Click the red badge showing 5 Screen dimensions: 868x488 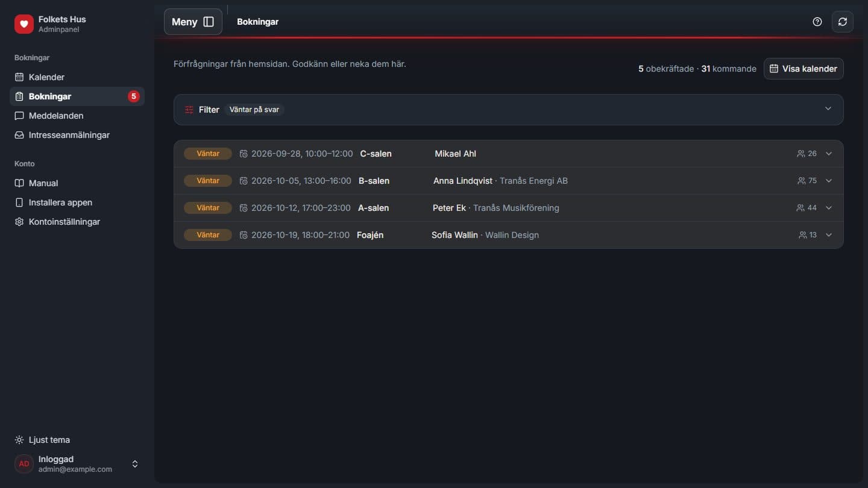134,96
